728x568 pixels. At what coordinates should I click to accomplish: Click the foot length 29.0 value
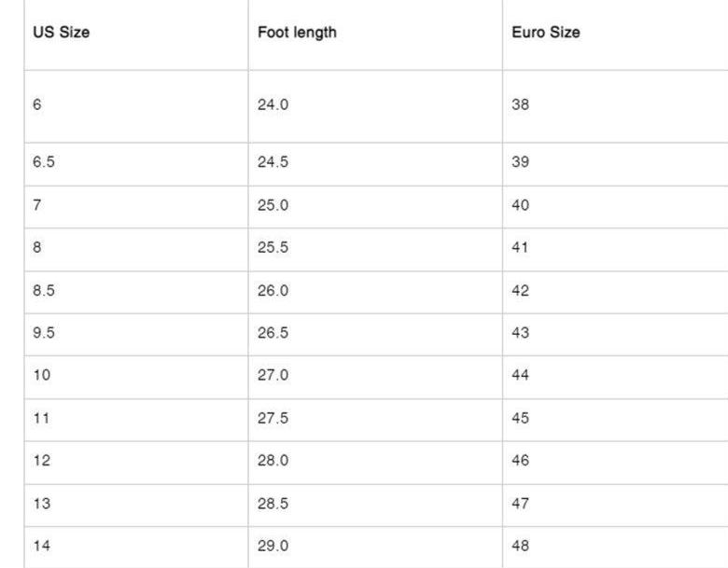[273, 546]
